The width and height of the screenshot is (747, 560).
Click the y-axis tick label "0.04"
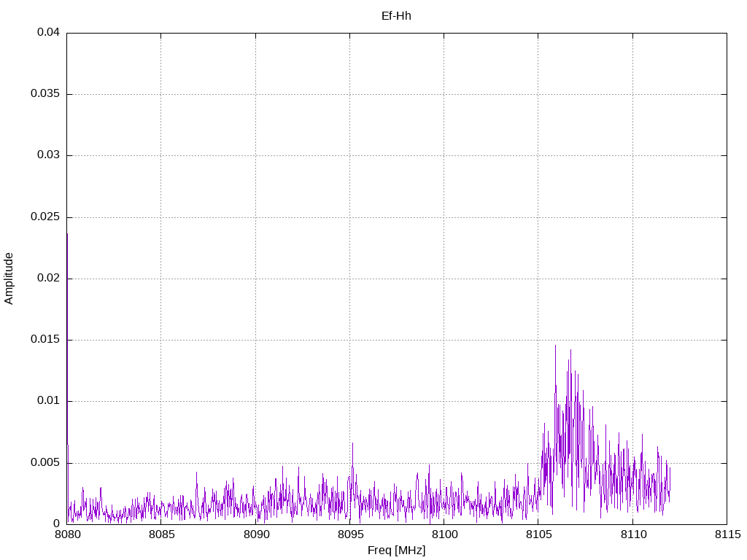click(x=49, y=32)
